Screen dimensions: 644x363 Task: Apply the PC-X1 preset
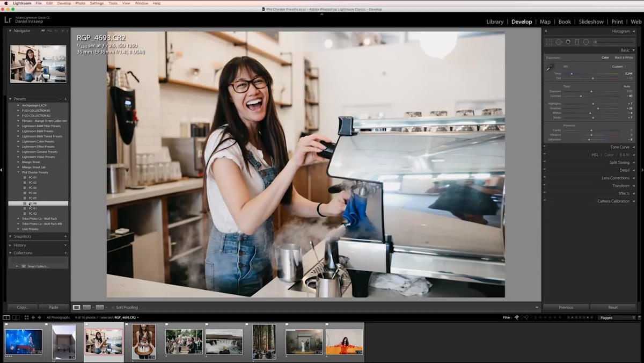(x=33, y=208)
